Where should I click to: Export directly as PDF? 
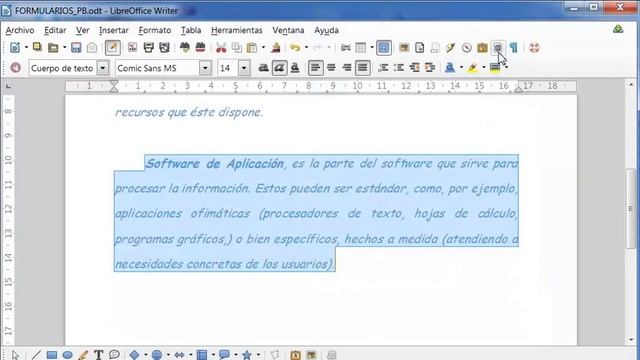132,47
